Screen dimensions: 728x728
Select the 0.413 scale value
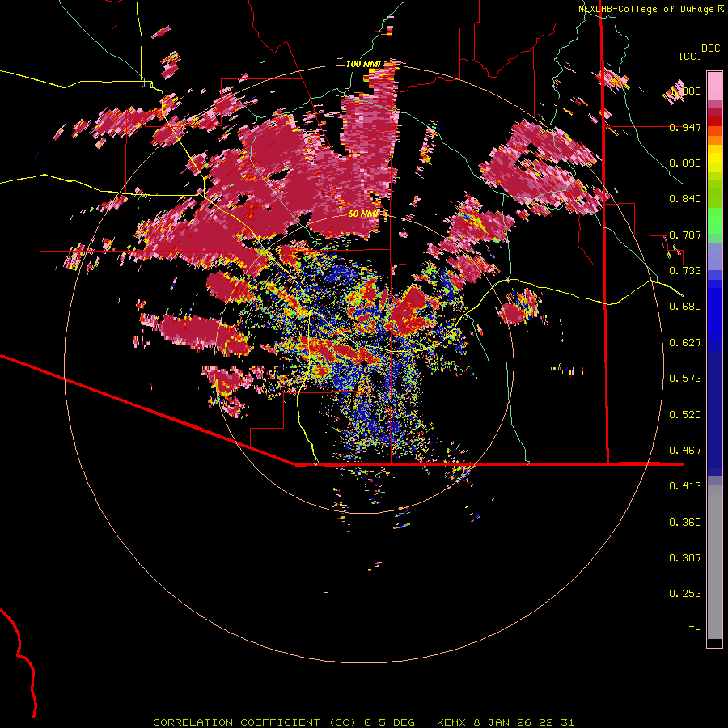pos(685,486)
